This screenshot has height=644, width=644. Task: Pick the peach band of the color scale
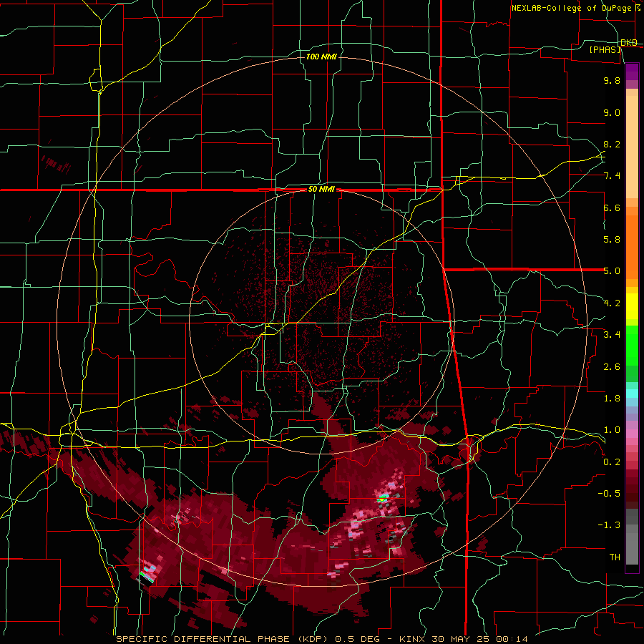point(632,144)
